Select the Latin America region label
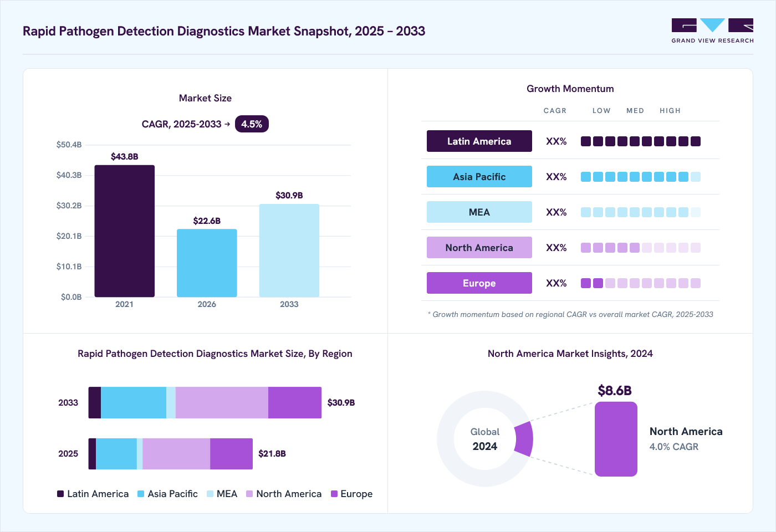776x532 pixels. tap(479, 141)
